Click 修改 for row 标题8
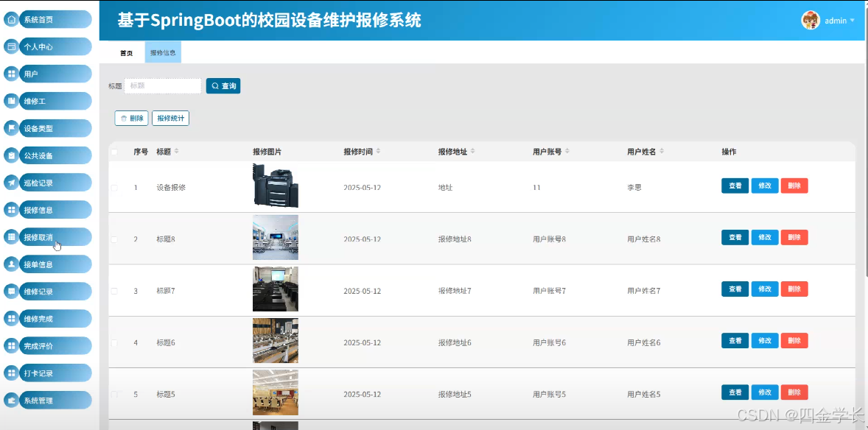This screenshot has width=868, height=430. click(765, 237)
